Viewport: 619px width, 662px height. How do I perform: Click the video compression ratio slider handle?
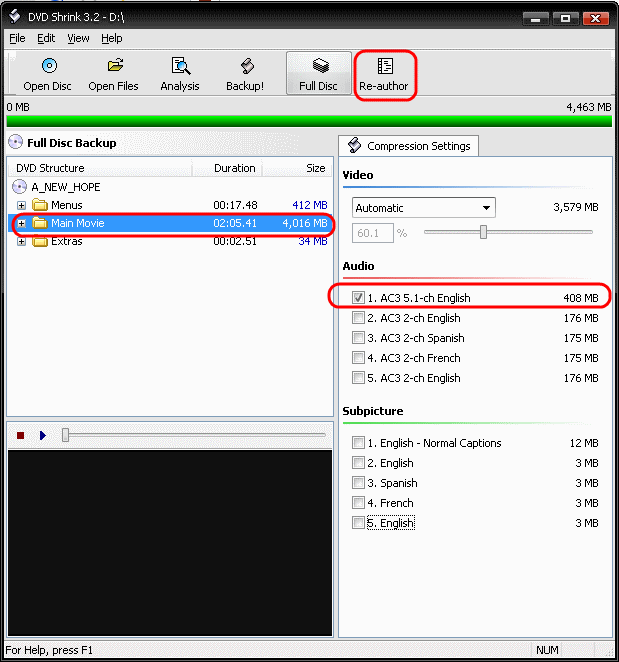[x=483, y=232]
